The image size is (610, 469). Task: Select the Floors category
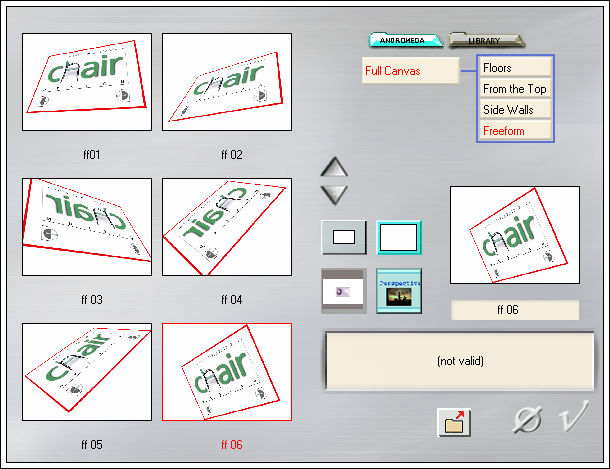(x=515, y=68)
